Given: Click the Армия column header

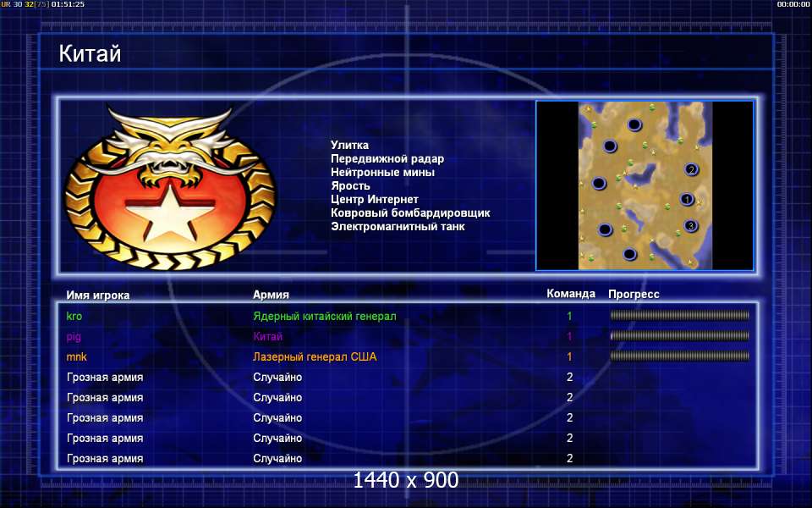Looking at the screenshot, I should click(x=271, y=295).
